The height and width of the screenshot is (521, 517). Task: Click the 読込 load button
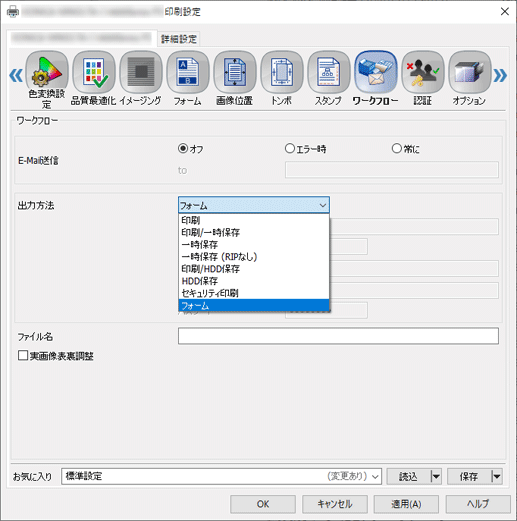point(408,476)
